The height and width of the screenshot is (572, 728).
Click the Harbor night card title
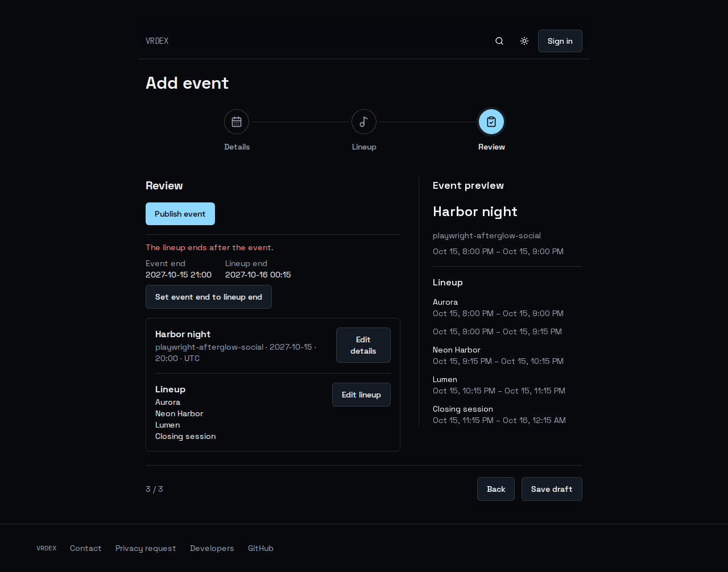[183, 334]
